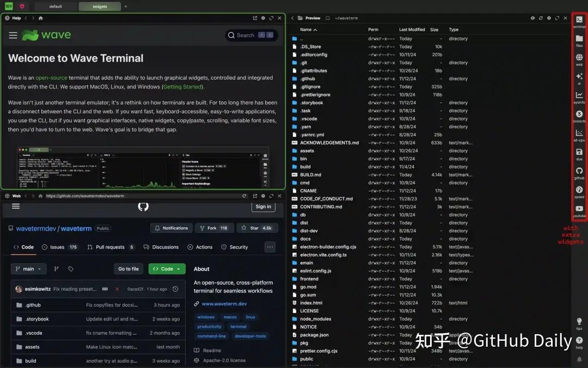588x368 pixels.
Task: Refresh the Preview directory listing
Action: point(541,18)
